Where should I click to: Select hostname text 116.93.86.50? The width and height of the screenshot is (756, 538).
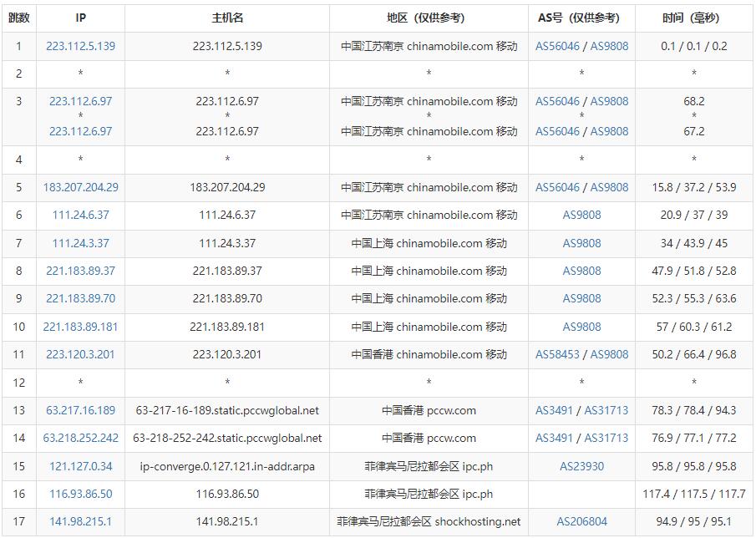pos(227,494)
